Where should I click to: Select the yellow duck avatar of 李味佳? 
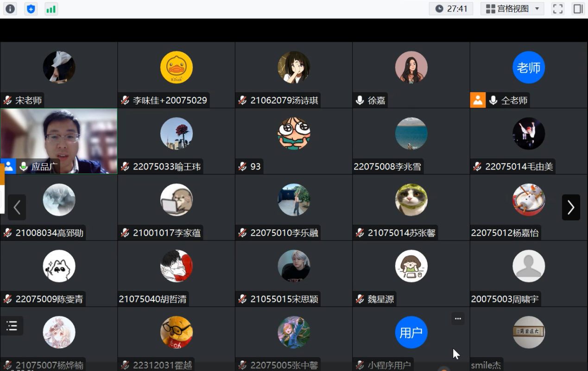click(177, 68)
